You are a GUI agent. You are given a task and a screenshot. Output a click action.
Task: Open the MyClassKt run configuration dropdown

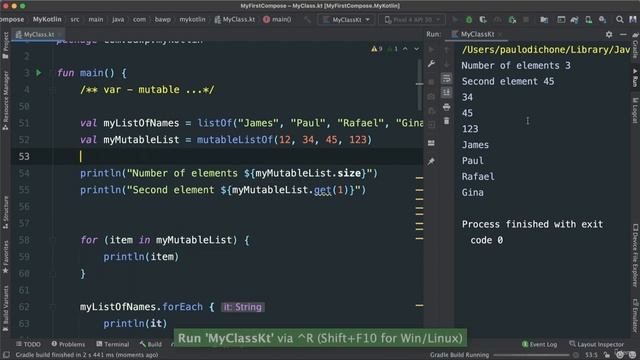coord(346,20)
